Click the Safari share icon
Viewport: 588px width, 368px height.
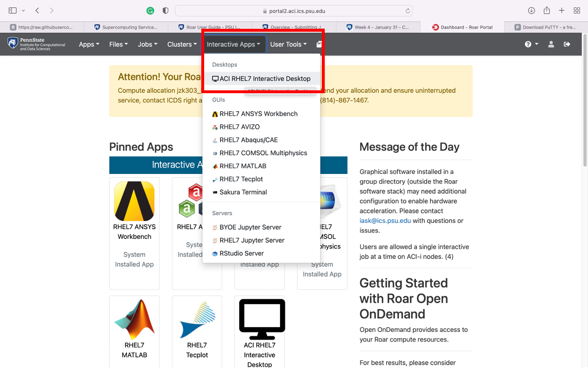tap(547, 11)
